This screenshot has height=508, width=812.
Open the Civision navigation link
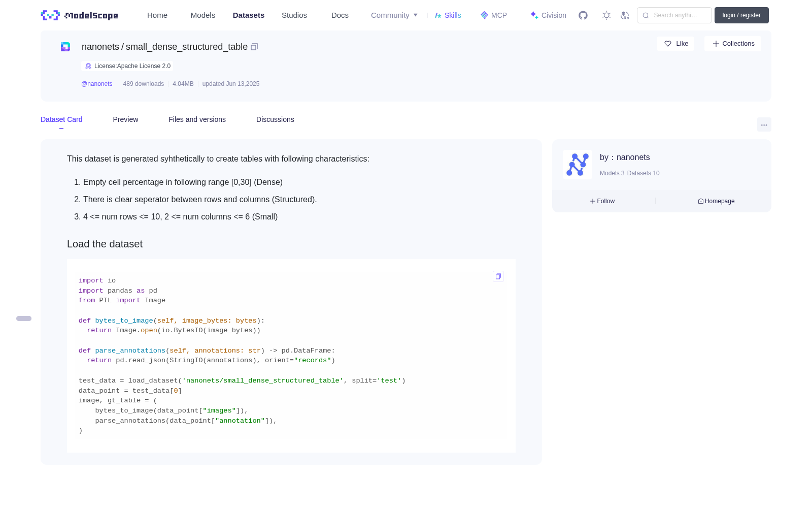(x=548, y=15)
